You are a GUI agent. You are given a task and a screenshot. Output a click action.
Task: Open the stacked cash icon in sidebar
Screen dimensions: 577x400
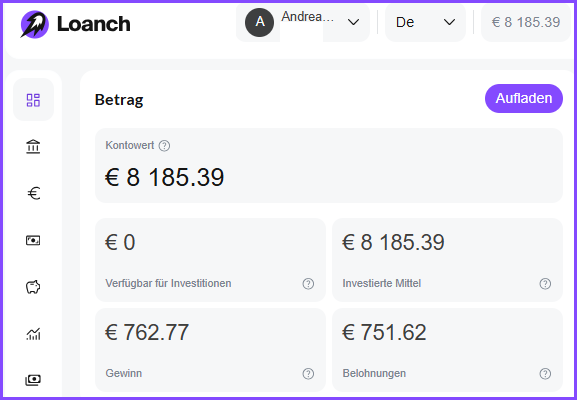(33, 379)
